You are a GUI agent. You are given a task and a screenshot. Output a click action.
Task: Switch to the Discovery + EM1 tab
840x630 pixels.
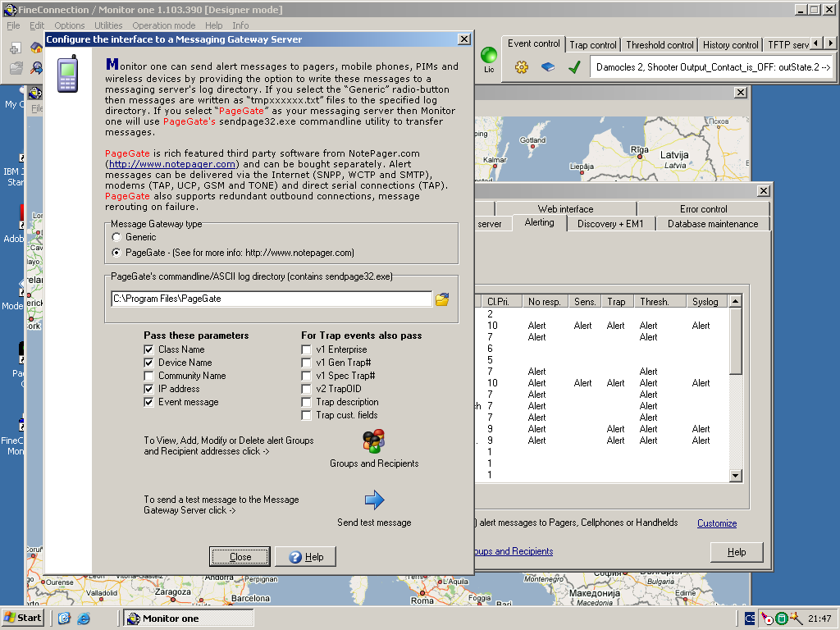(610, 224)
